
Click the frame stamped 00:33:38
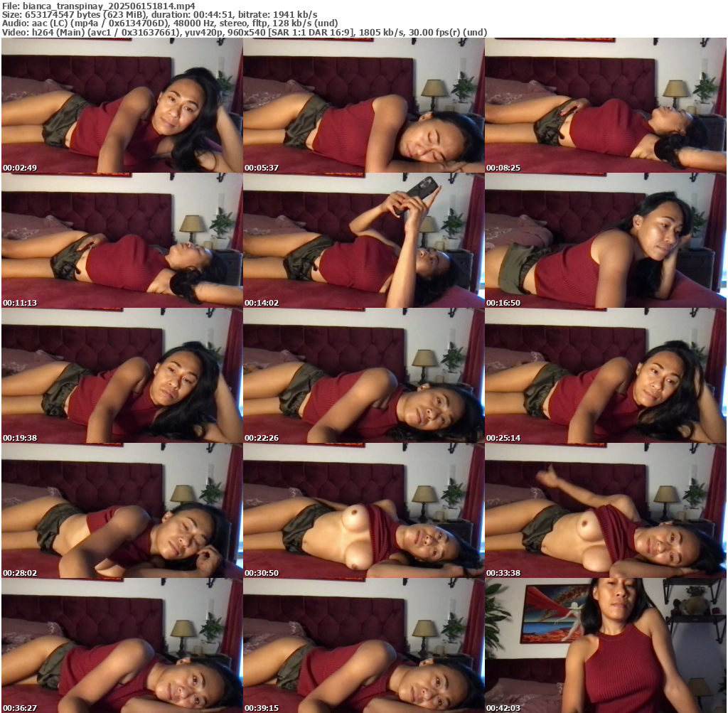[x=605, y=510]
